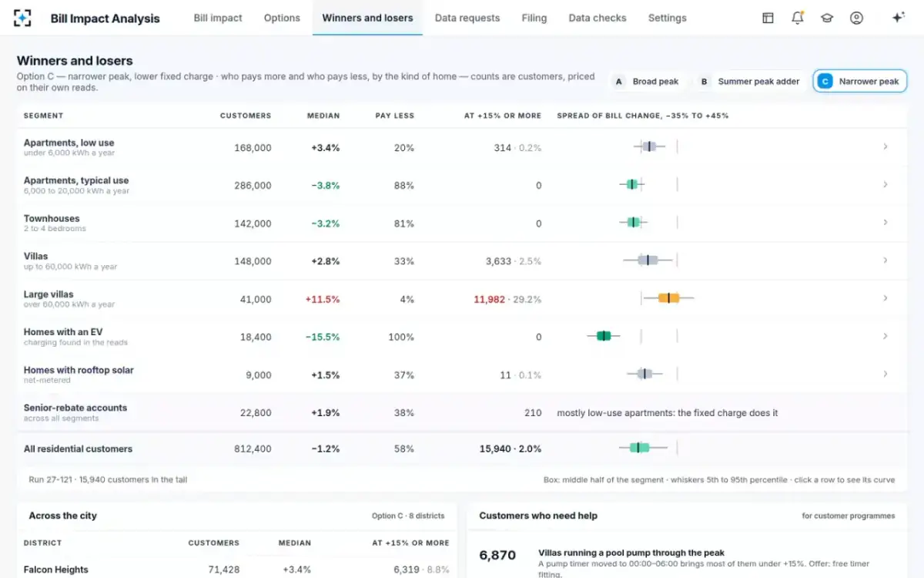Select Winners and losers tab
The image size is (924, 578).
click(367, 18)
